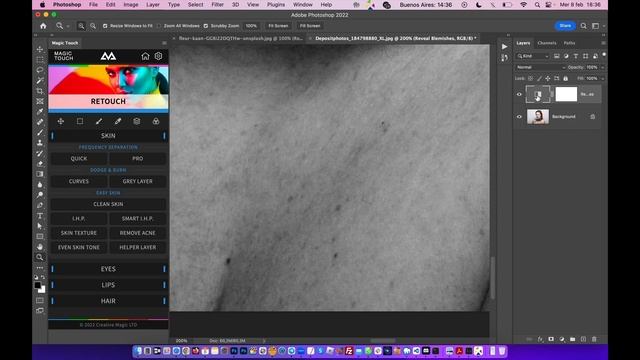
Task: Open Magic Touch settings gear
Action: [158, 56]
